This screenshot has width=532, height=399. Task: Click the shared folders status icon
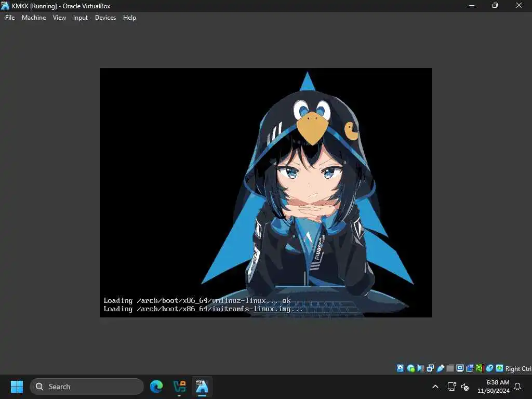click(x=450, y=368)
